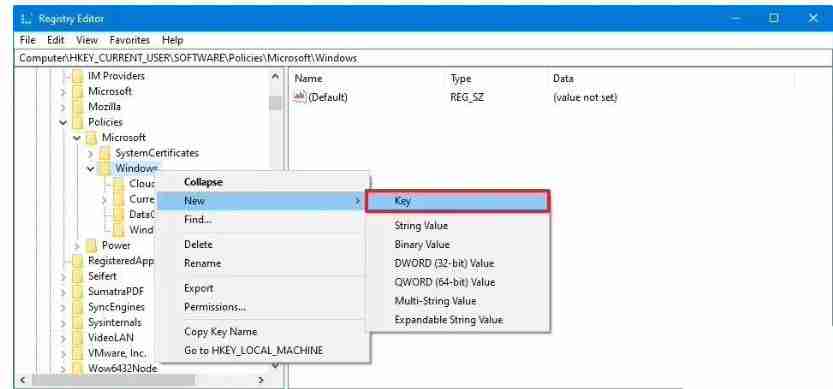Open the View menu
833x389 pixels.
coord(87,40)
